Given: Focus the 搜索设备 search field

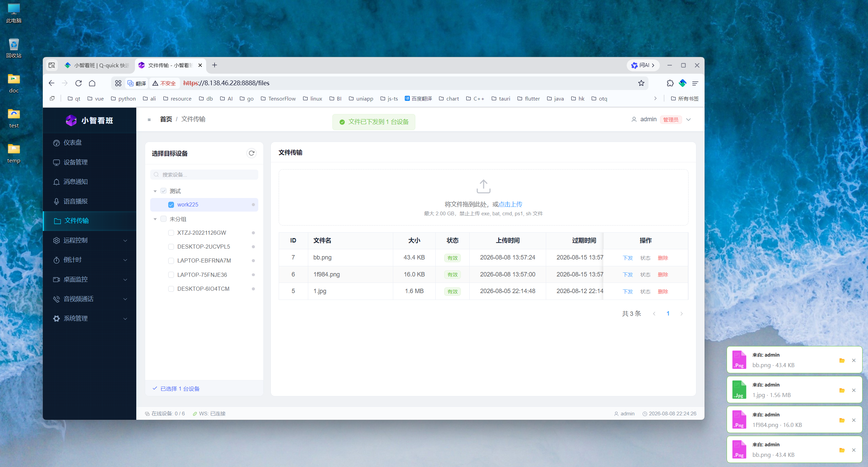Looking at the screenshot, I should tap(204, 175).
